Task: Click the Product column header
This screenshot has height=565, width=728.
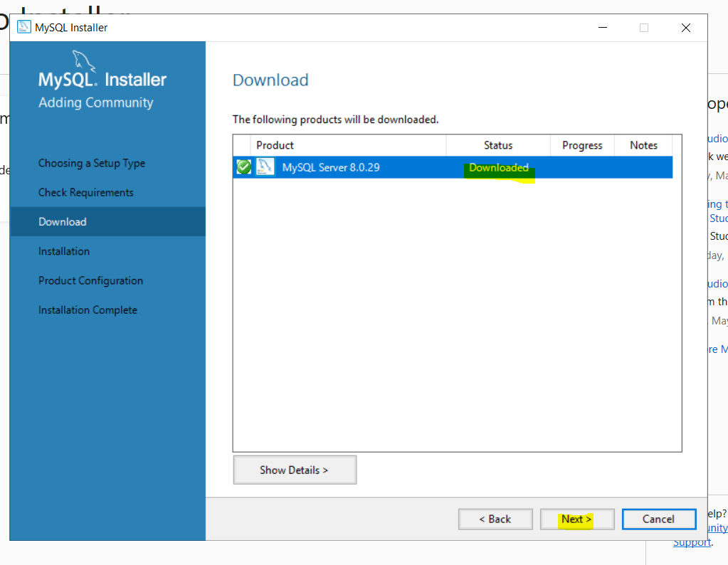Action: coord(275,145)
